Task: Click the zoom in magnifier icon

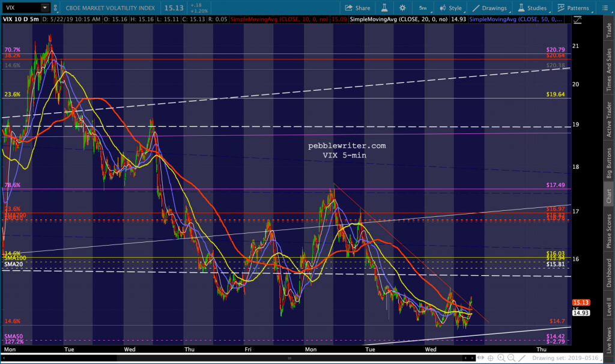Action: (x=501, y=358)
